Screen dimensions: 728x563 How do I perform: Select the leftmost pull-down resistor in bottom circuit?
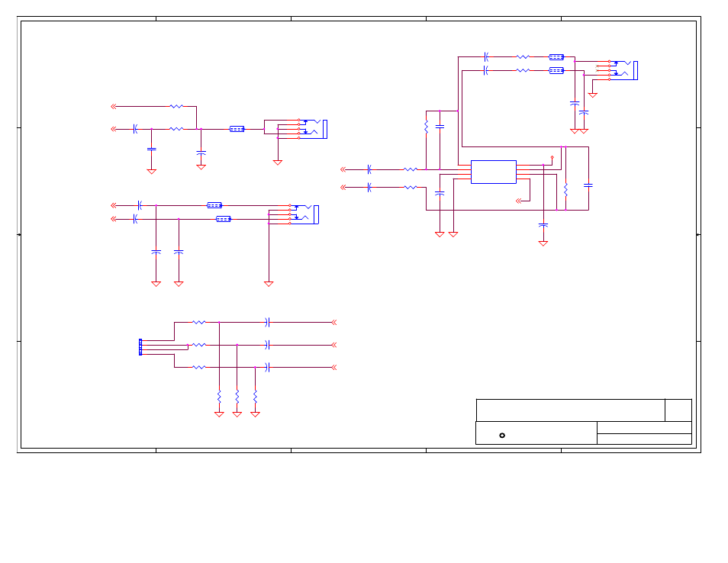click(x=219, y=397)
